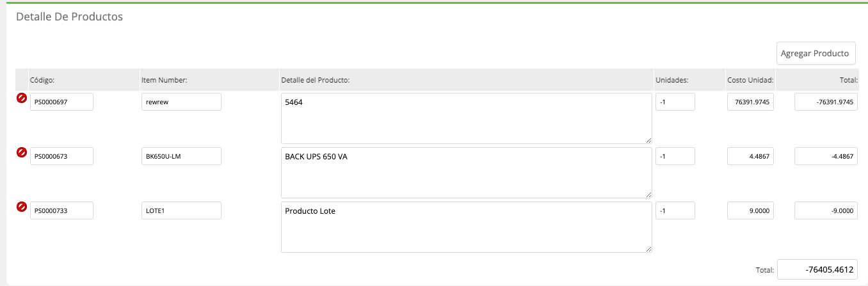The height and width of the screenshot is (286, 868).
Task: Click the grand total -76405.4612 field
Action: (817, 270)
